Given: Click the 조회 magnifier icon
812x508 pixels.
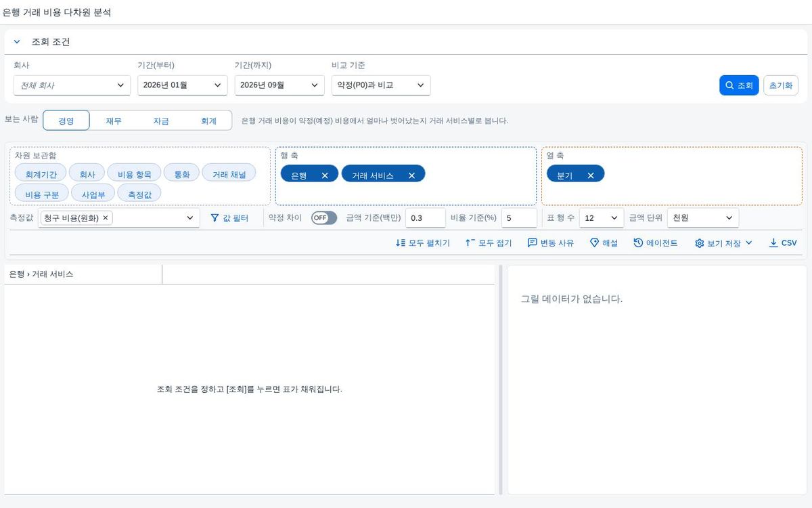Looking at the screenshot, I should point(729,85).
